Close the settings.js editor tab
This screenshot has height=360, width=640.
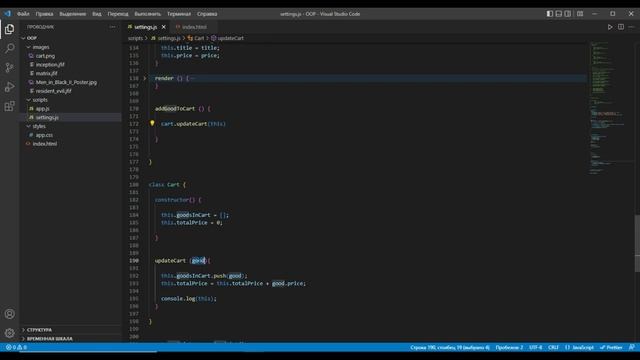click(164, 27)
